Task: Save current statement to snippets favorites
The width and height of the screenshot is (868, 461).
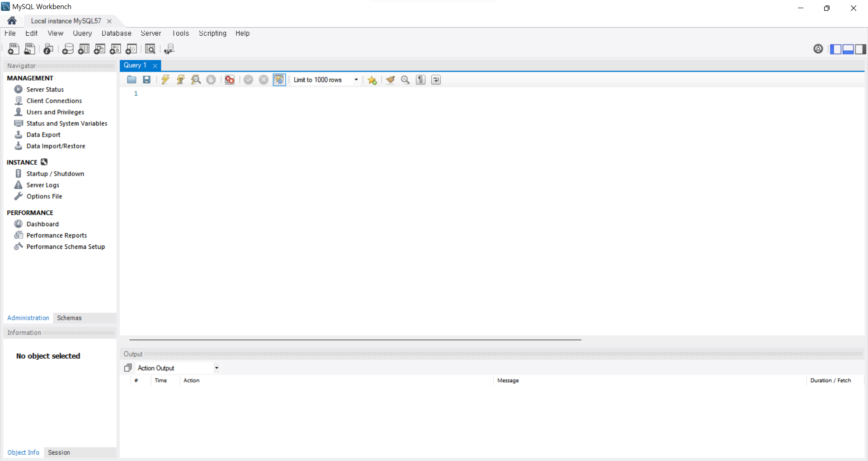Action: 372,80
